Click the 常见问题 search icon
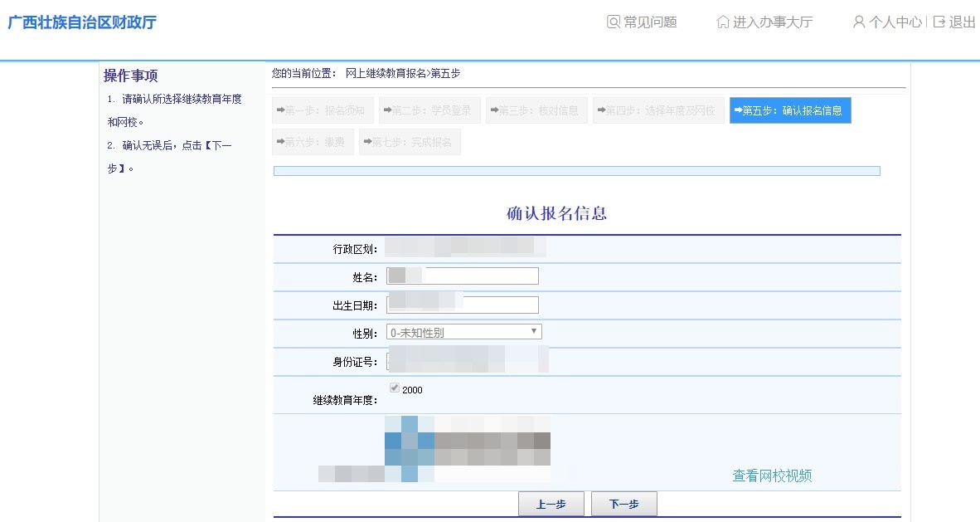 click(614, 22)
